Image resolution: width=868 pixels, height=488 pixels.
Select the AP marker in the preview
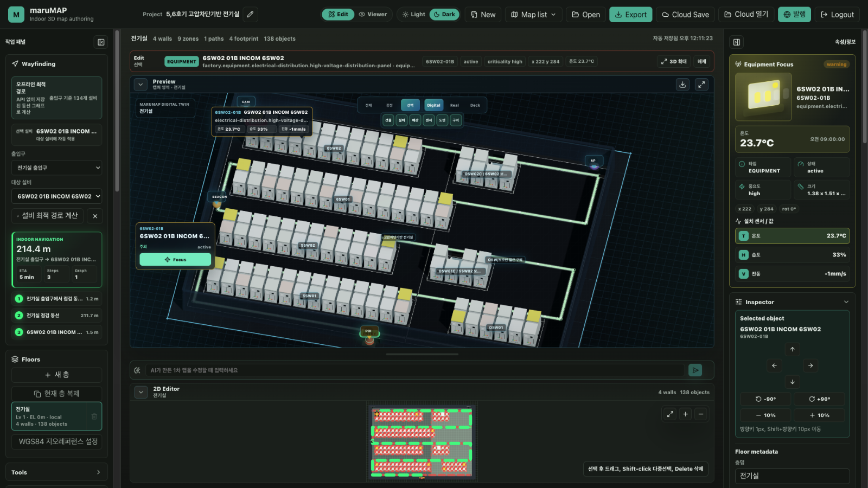[x=593, y=162]
